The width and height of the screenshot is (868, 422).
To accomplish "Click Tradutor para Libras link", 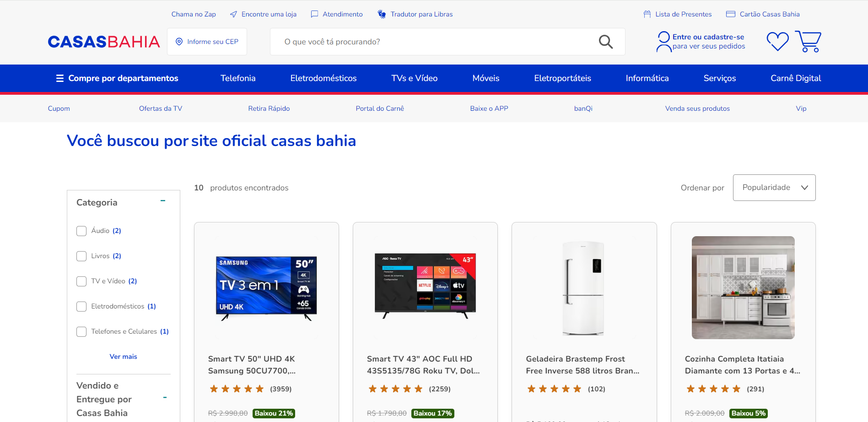I will click(x=422, y=14).
